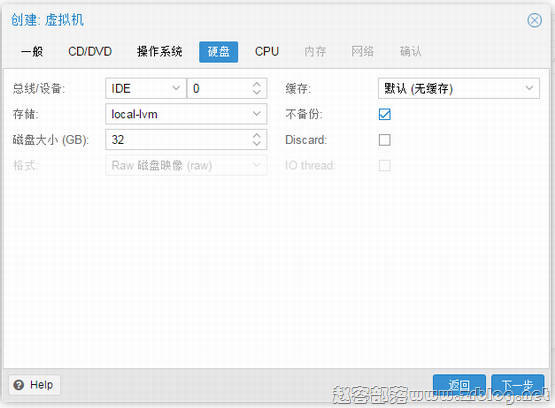Viewport: 555px width, 408px height.
Task: Enable the Discard checkbox
Action: tap(384, 140)
